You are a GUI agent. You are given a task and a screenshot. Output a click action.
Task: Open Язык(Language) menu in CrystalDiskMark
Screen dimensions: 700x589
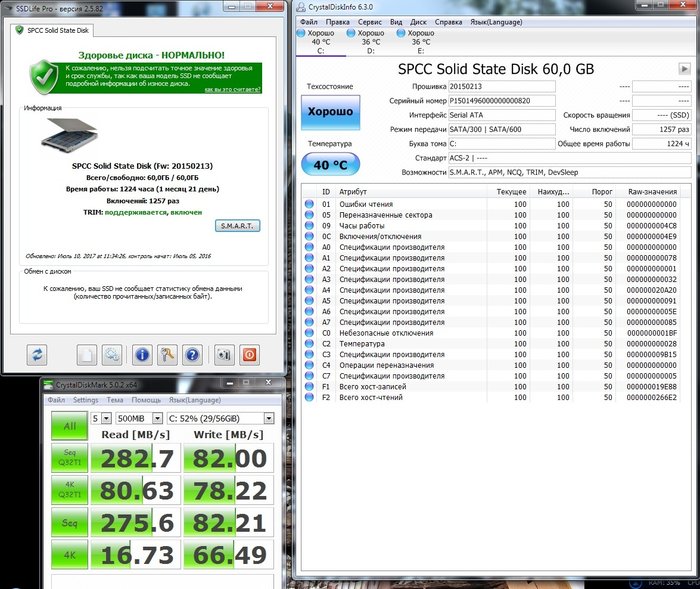tap(195, 400)
